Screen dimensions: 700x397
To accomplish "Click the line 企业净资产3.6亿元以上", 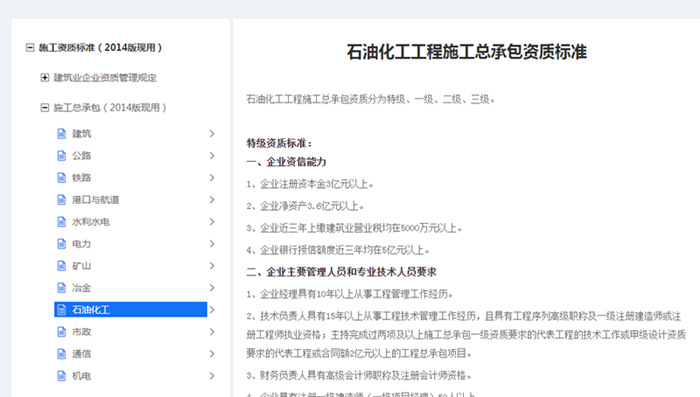I will pos(305,206).
